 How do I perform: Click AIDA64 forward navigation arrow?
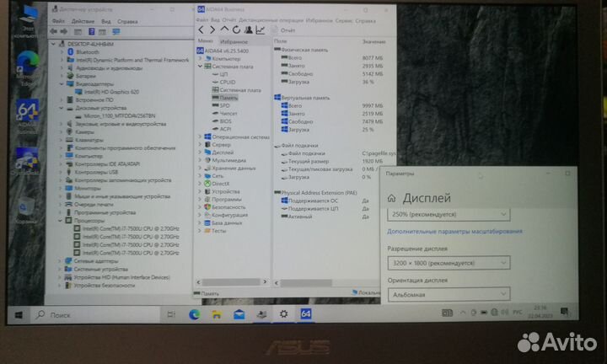212,29
